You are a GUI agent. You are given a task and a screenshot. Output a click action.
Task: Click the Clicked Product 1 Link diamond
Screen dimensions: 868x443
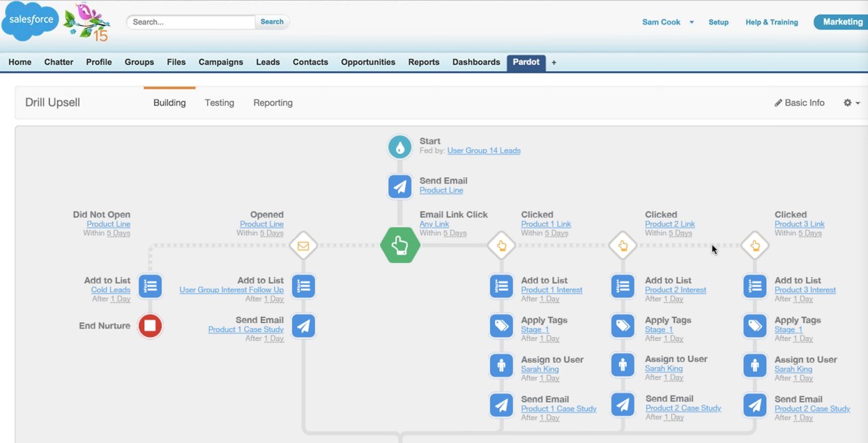tap(501, 246)
